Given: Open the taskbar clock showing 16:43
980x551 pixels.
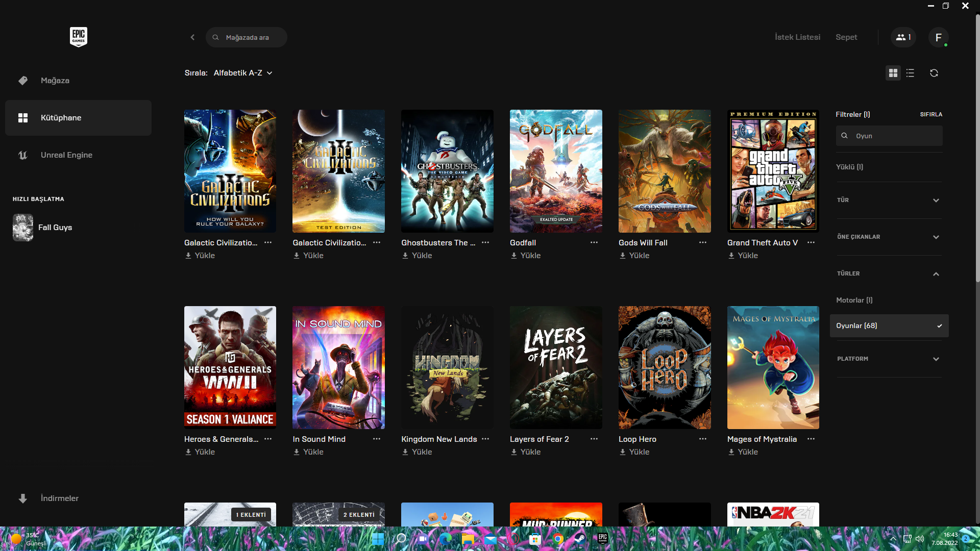Looking at the screenshot, I should click(944, 539).
